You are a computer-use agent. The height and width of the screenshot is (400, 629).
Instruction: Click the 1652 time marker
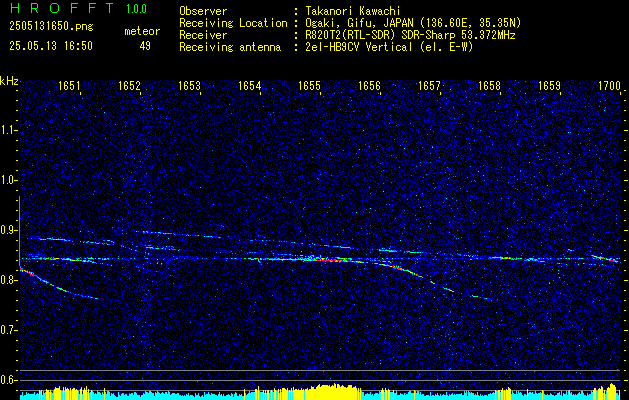point(129,85)
